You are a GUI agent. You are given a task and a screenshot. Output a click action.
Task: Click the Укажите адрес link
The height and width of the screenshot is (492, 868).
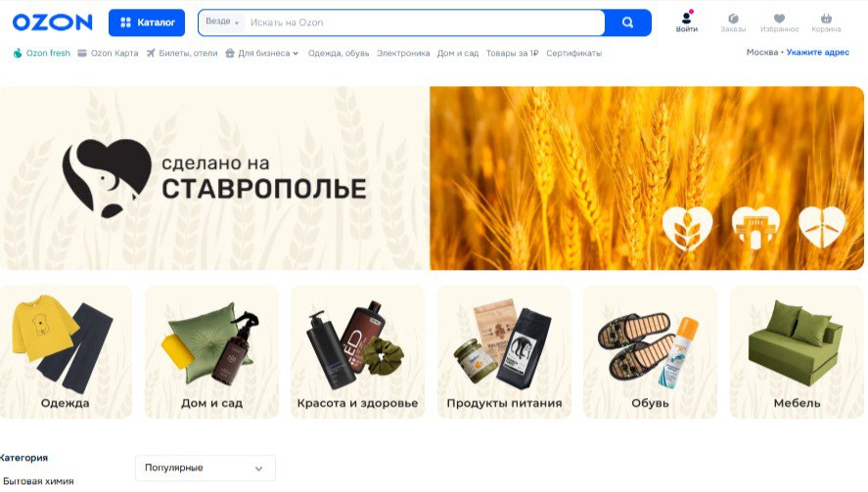click(x=818, y=52)
